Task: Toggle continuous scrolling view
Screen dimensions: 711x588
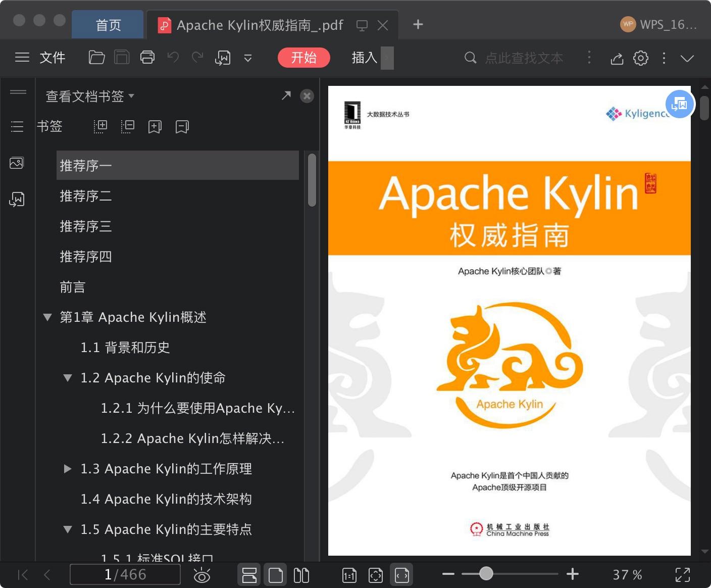Action: 249,575
